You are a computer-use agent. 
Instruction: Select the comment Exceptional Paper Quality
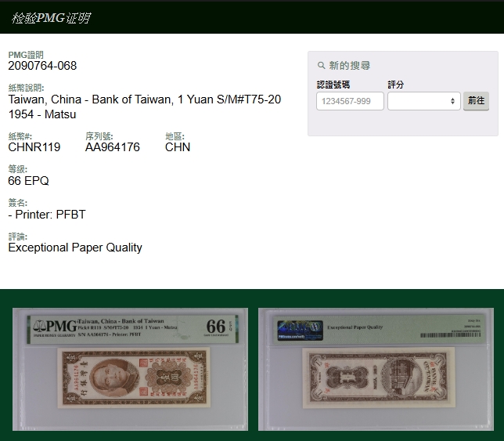pyautogui.click(x=75, y=248)
